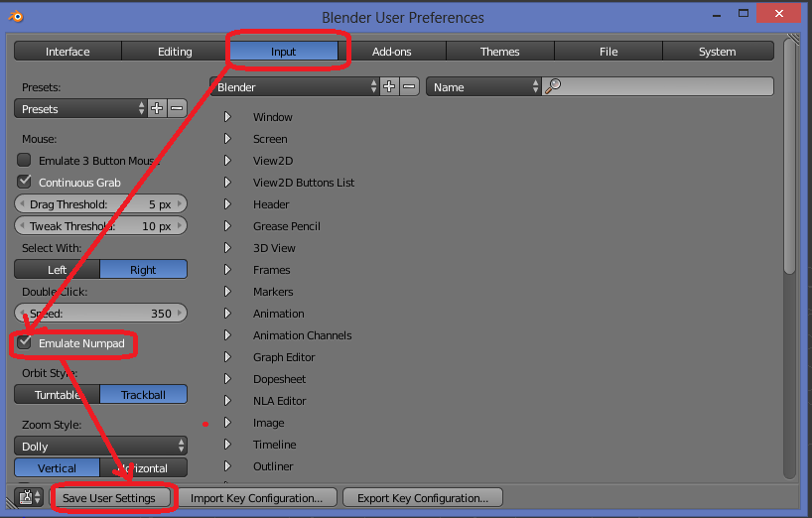Click the add key configuration plus icon
Screen dimensions: 812x518
coord(389,86)
